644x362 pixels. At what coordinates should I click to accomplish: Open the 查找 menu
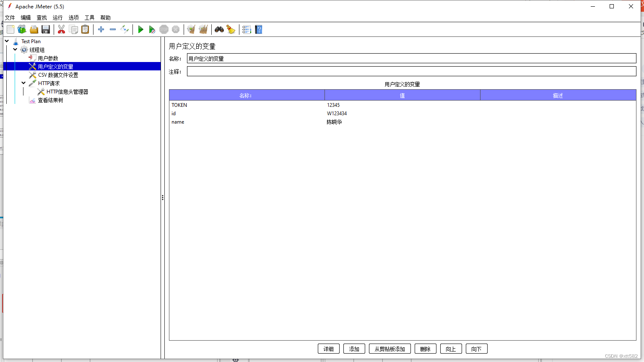(x=42, y=18)
